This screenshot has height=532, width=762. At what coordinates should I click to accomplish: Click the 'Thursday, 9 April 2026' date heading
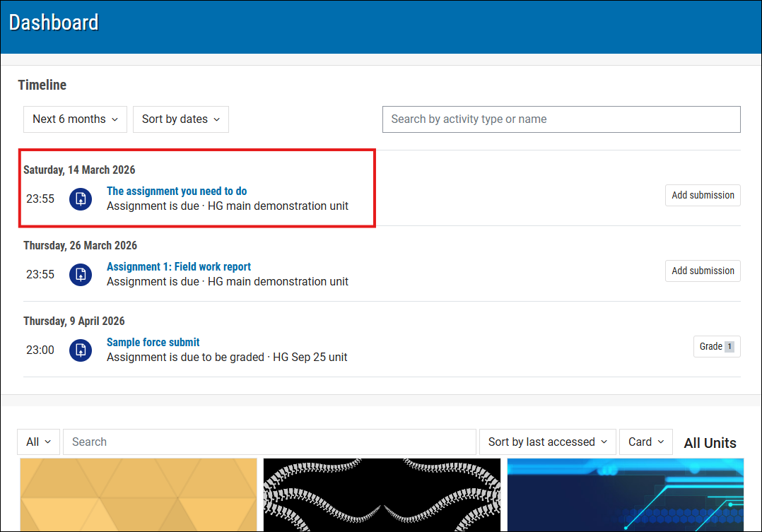point(74,321)
